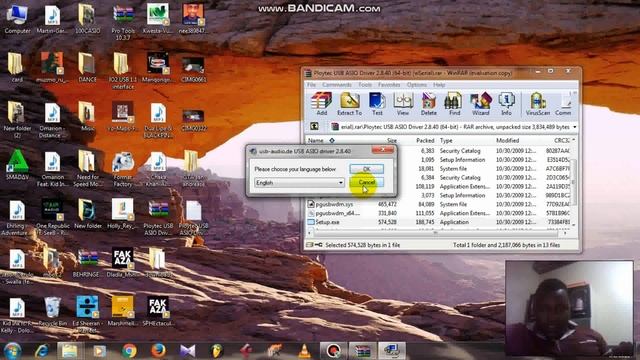
Task: Sort file list by Packed column
Action: [x=425, y=140]
